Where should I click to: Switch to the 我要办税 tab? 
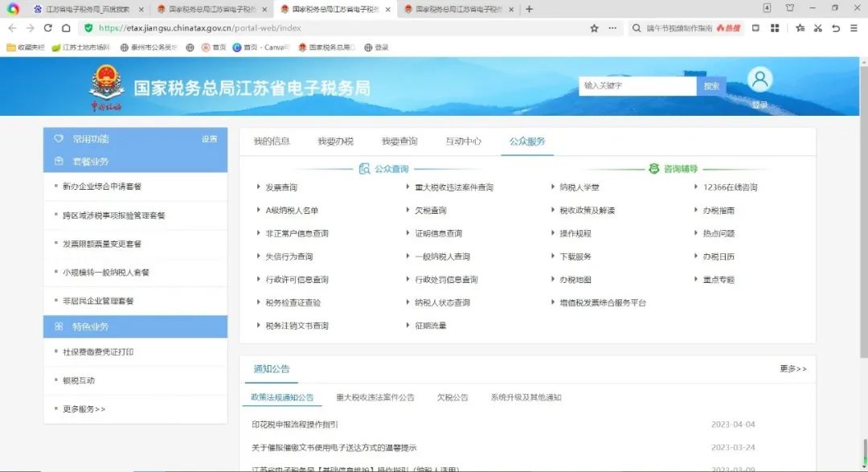pyautogui.click(x=335, y=142)
